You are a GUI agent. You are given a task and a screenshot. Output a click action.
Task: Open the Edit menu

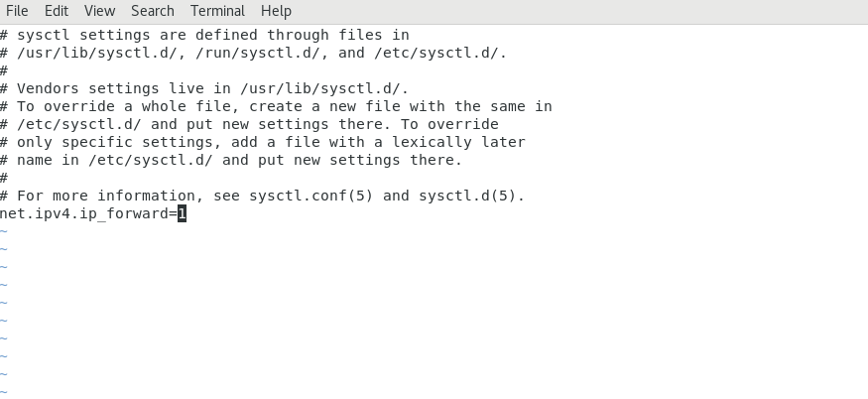[56, 11]
